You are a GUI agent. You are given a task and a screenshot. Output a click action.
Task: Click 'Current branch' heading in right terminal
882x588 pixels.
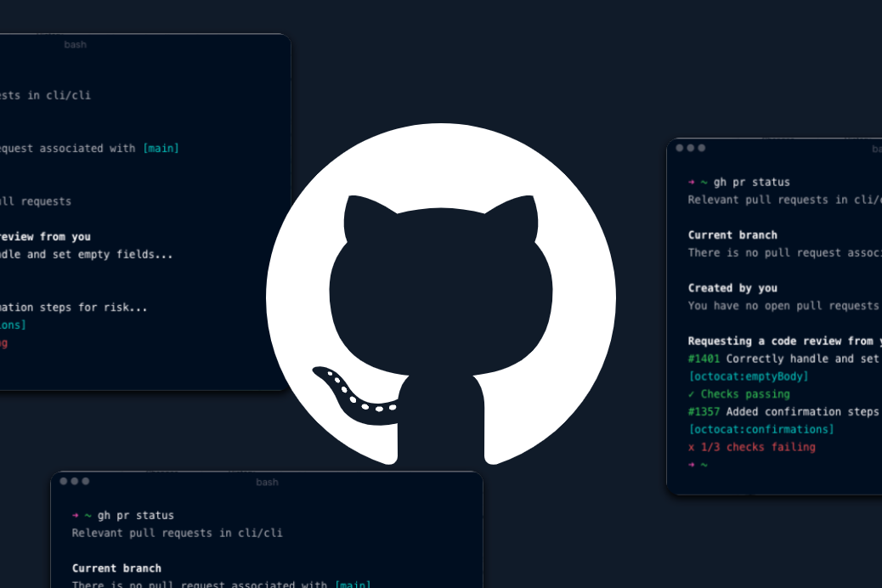(732, 235)
